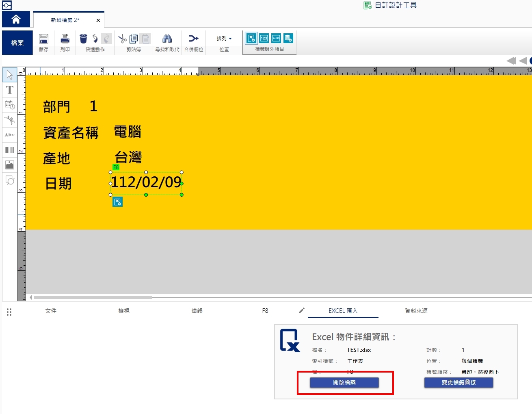Viewport: 532px width, 414px height.
Task: Select the pointer selection tool
Action: point(10,75)
